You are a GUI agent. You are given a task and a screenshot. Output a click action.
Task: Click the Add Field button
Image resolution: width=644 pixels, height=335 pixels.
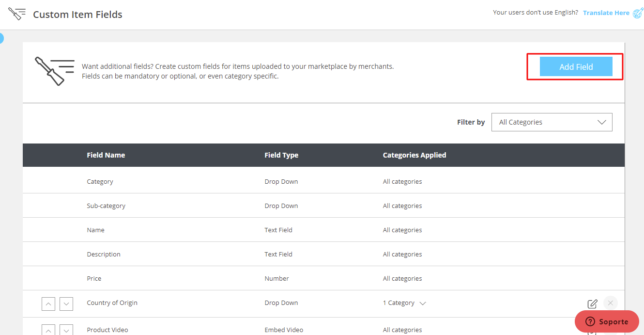pyautogui.click(x=576, y=67)
